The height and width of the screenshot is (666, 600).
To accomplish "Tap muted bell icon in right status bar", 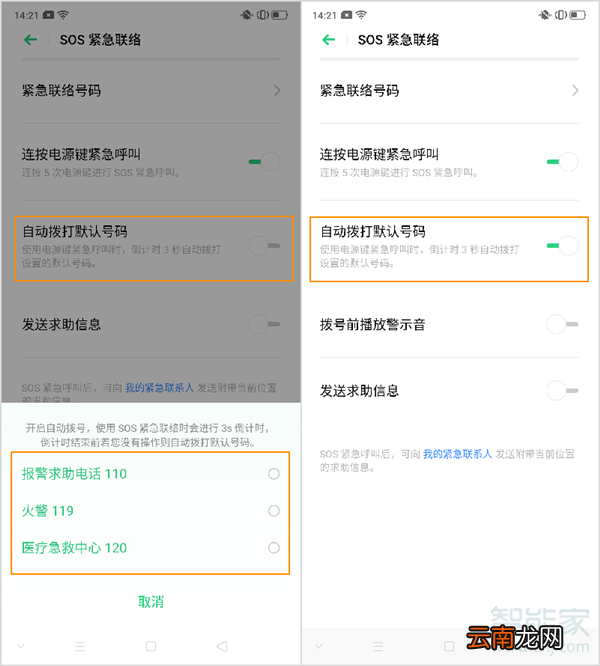I will coord(545,15).
